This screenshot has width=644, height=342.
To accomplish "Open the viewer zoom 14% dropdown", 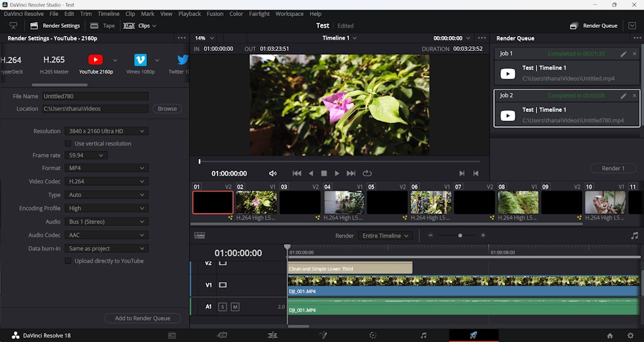I will click(x=205, y=38).
